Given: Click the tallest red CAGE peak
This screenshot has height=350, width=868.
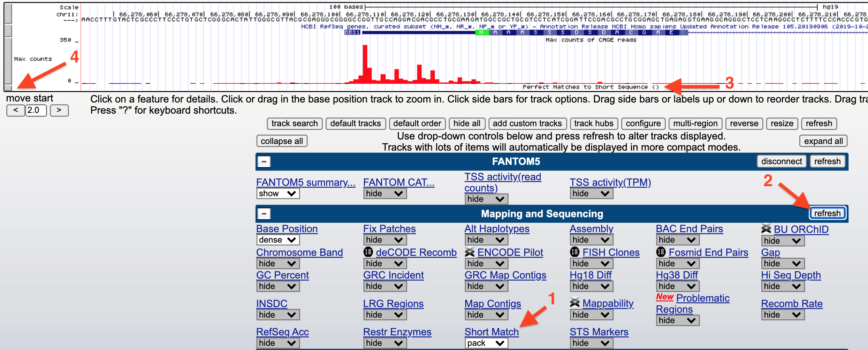Looking at the screenshot, I should (x=365, y=63).
